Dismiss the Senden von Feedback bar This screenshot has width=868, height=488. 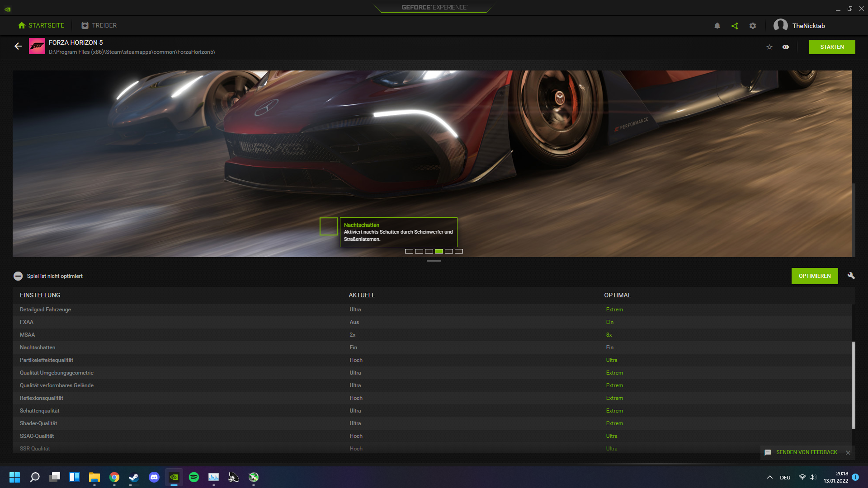pos(848,452)
